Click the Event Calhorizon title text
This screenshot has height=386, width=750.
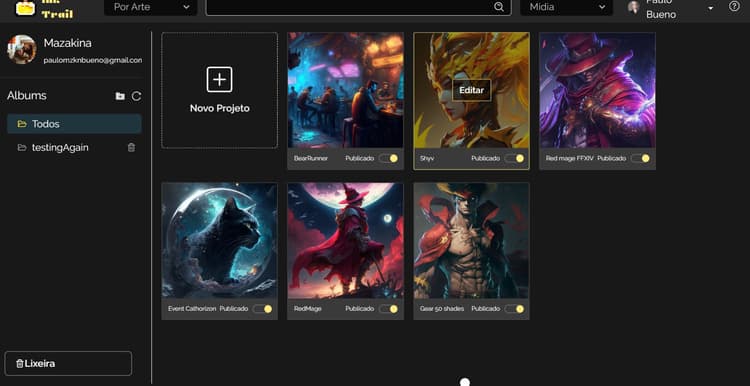click(x=192, y=309)
